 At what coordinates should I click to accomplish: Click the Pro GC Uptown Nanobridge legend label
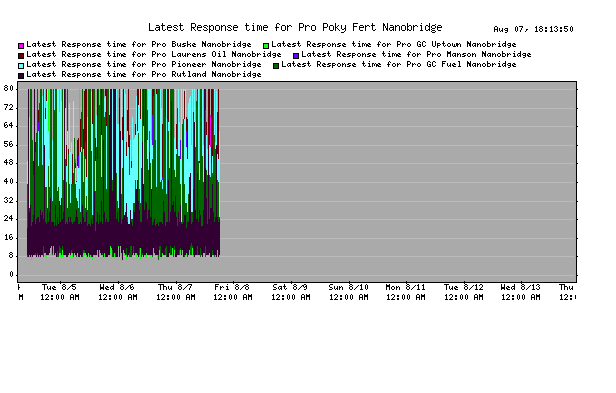(394, 44)
